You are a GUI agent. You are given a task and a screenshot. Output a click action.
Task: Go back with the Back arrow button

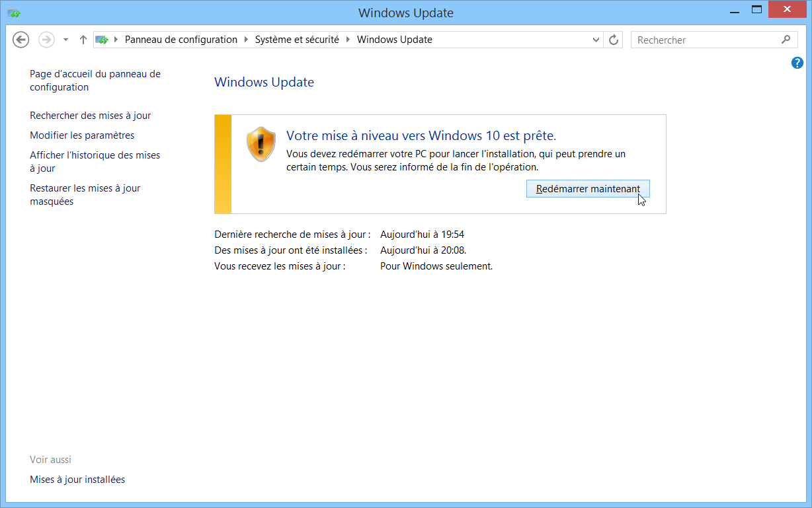tap(21, 40)
